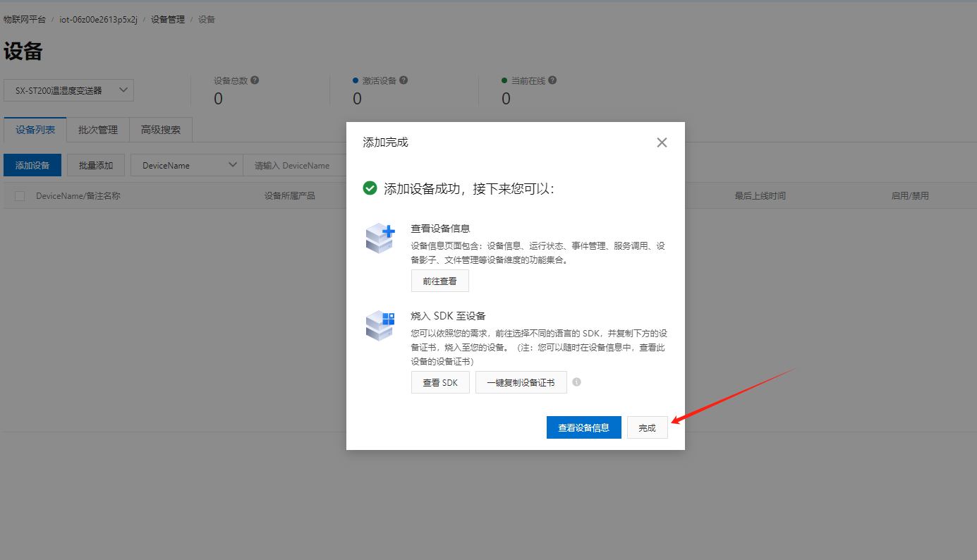977x560 pixels.
Task: Toggle the select-all checkbox in table header
Action: pos(20,196)
